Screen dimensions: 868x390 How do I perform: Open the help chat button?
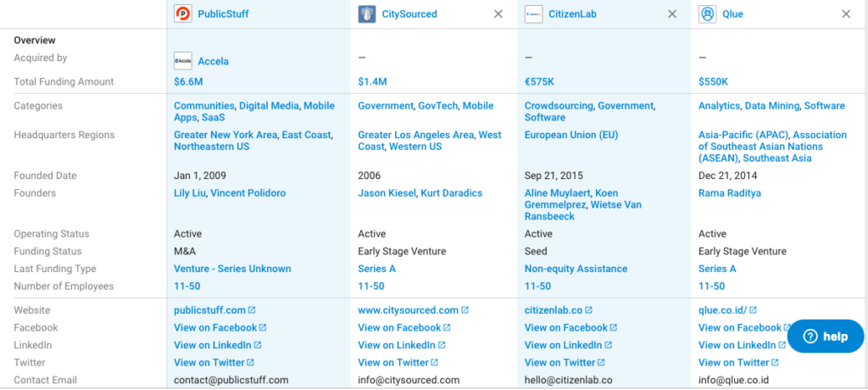click(826, 337)
